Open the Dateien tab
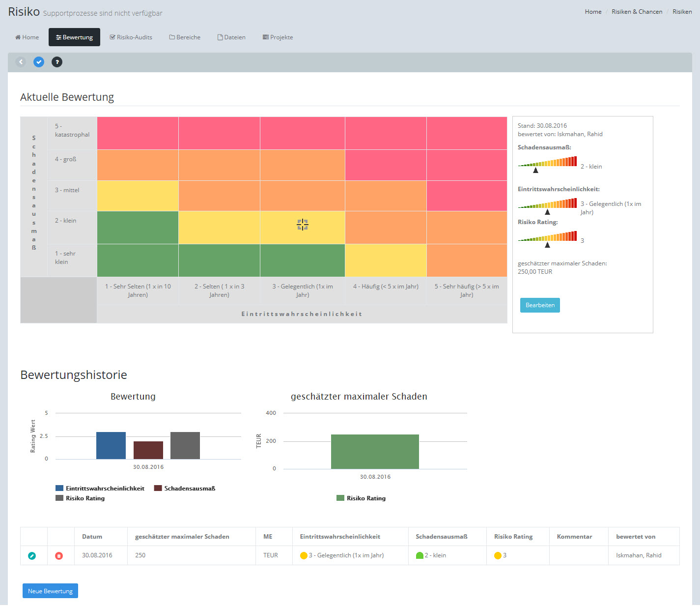The width and height of the screenshot is (700, 606). (x=231, y=37)
